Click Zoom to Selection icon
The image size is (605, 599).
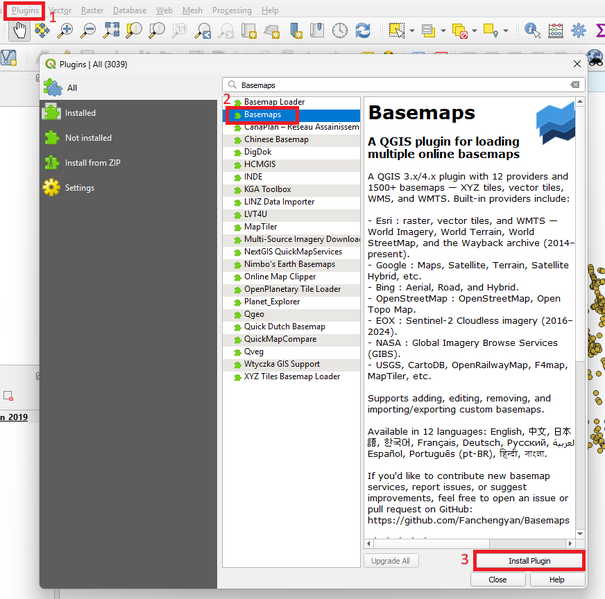coord(134,30)
